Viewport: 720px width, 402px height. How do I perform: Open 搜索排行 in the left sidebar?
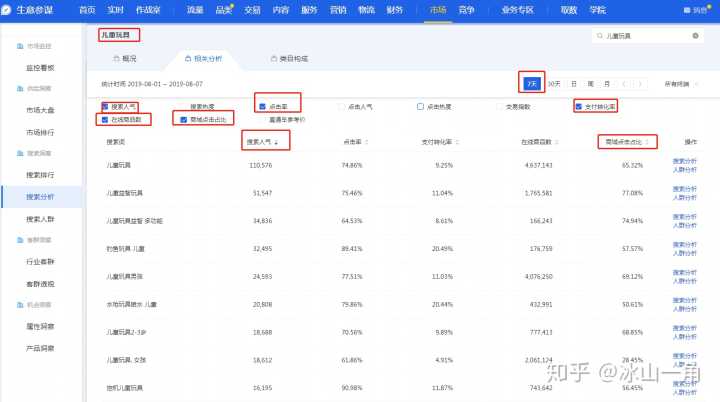pos(40,176)
